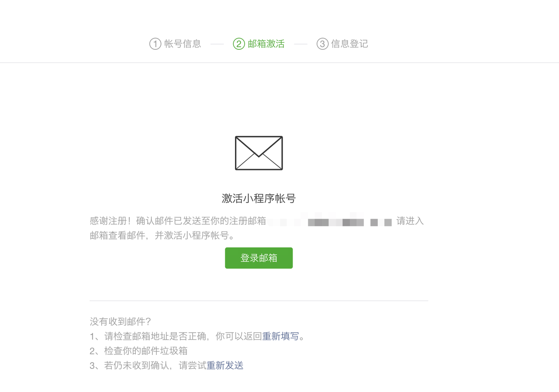Click the 检查你的邮件垃圾箱 tip line

[x=138, y=351]
